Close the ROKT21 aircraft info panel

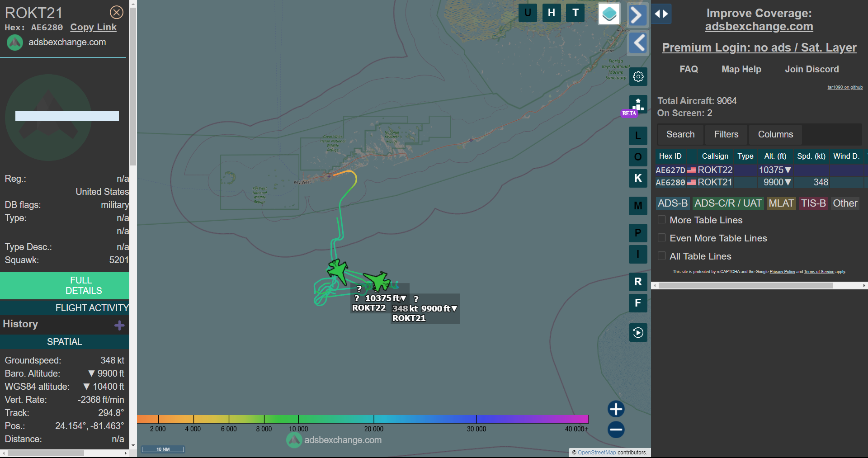[x=117, y=12]
